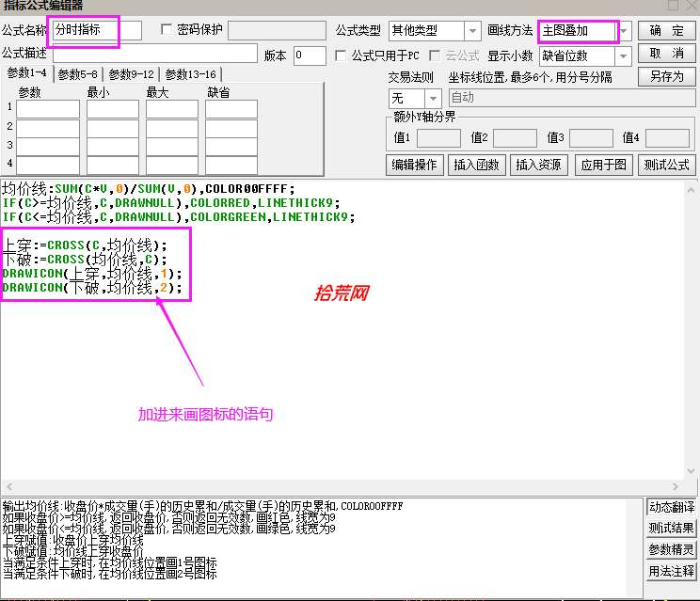Click row 4 parameter name field

48,166
